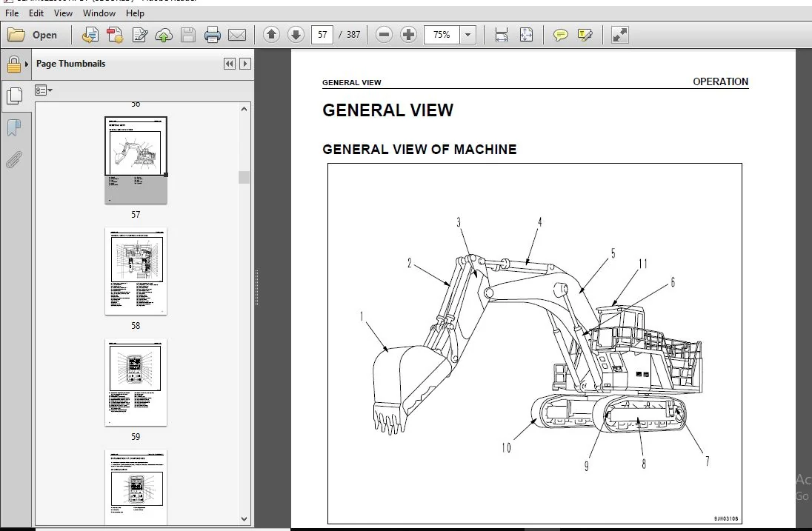This screenshot has width=812, height=531.
Task: Click the Open file button
Action: click(x=33, y=36)
